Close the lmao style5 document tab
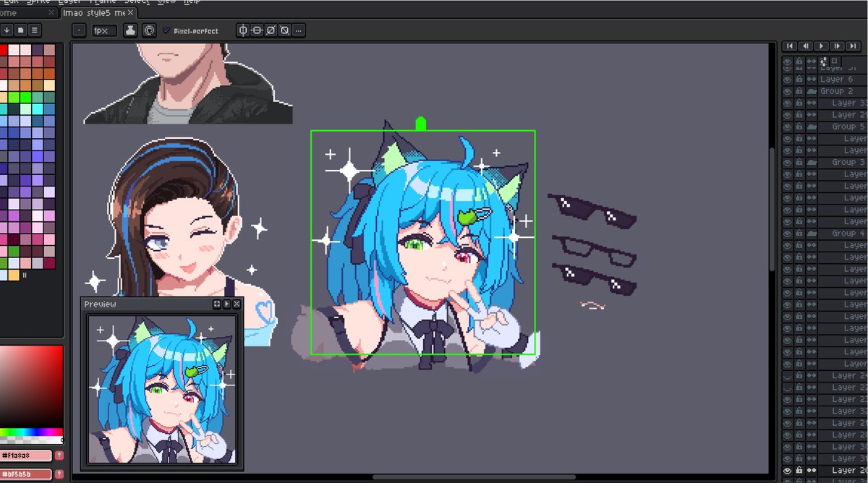 pos(130,12)
